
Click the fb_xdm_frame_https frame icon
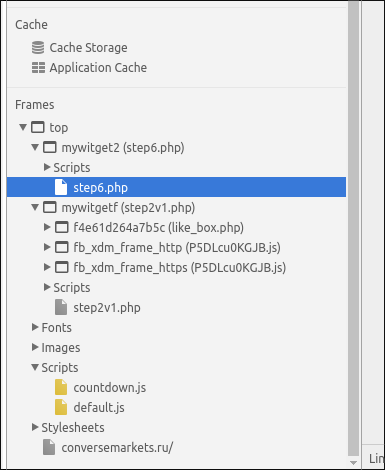pyautogui.click(x=62, y=267)
